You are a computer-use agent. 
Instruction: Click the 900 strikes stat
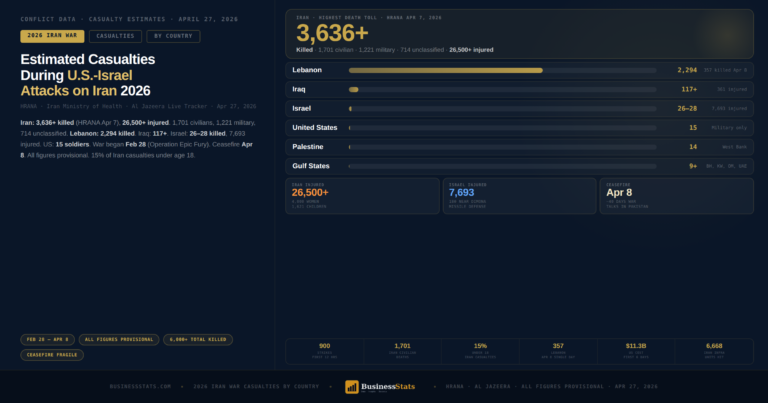(x=325, y=351)
